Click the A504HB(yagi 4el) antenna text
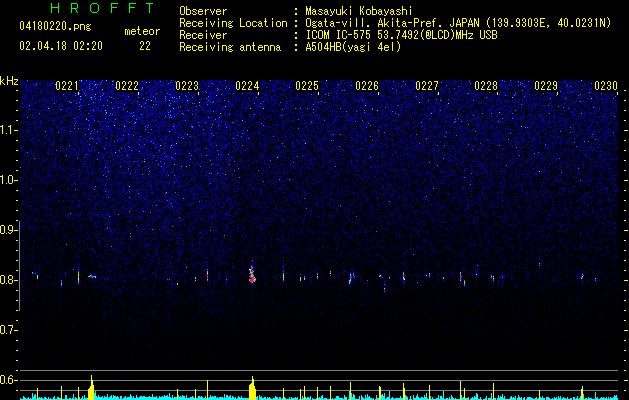The image size is (629, 400). [353, 47]
